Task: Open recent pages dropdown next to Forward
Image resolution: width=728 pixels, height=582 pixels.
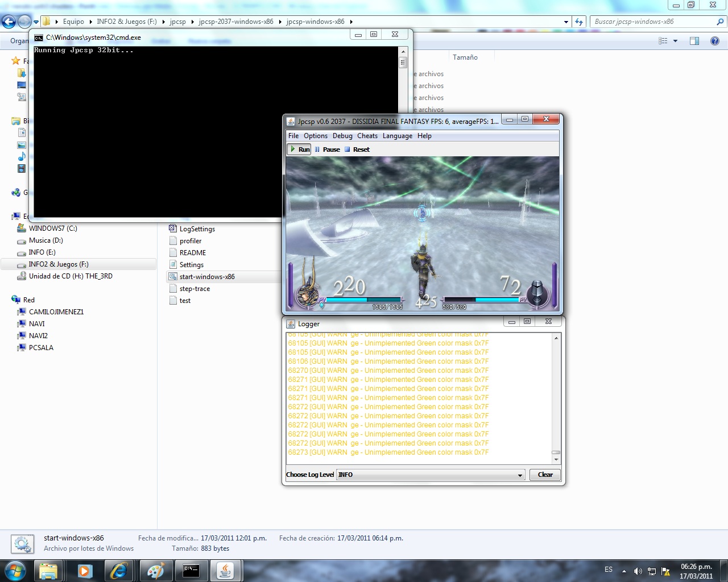Action: click(36, 22)
